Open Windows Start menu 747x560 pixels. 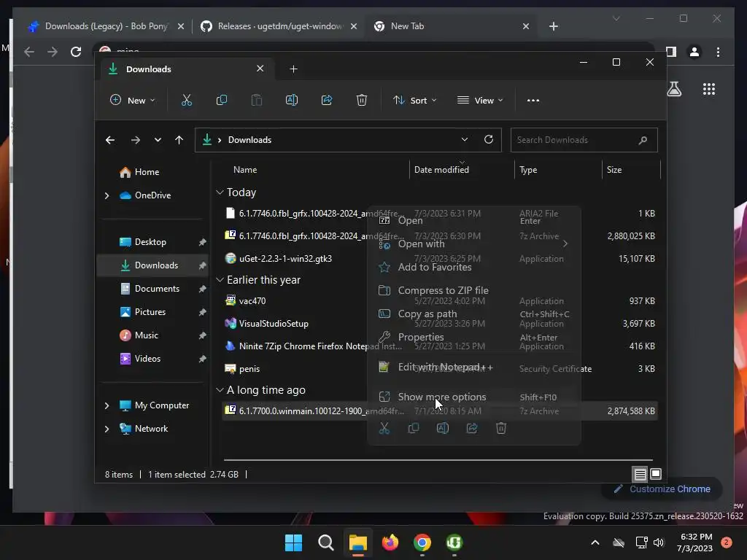click(293, 542)
